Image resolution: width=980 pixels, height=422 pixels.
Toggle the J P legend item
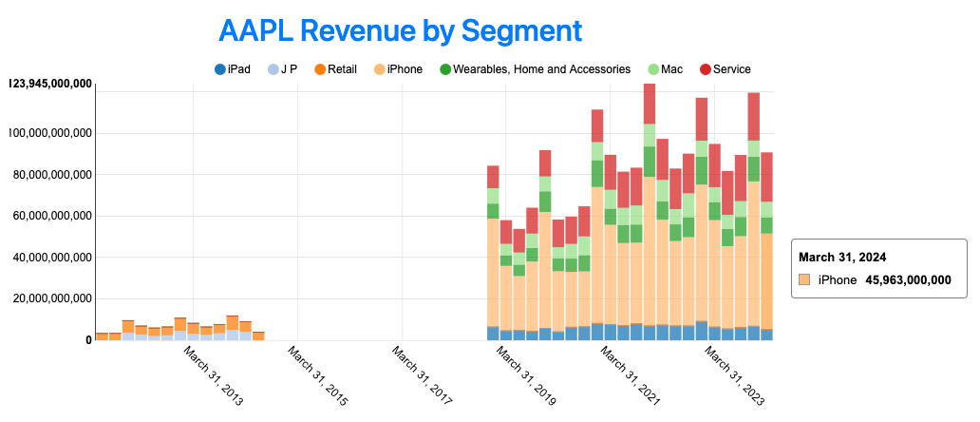(282, 69)
